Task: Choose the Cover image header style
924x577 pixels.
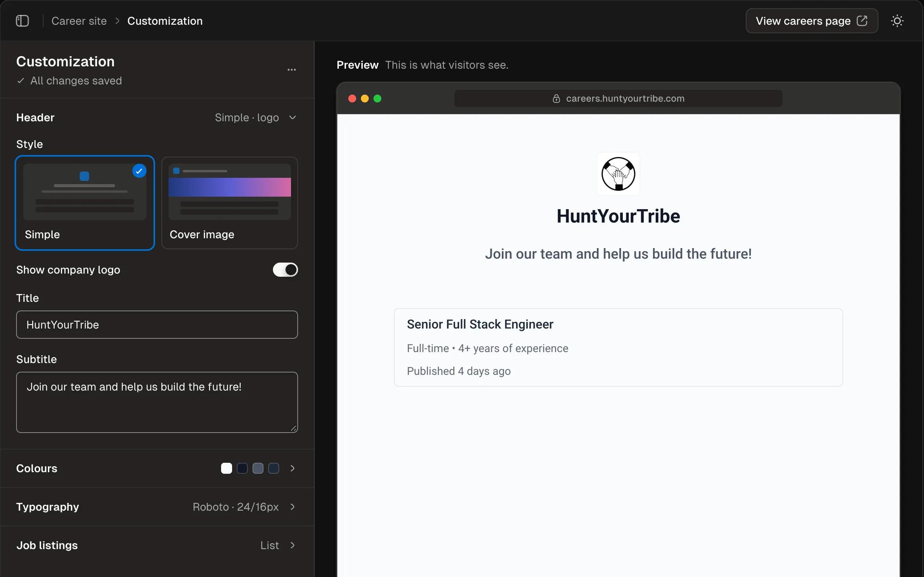Action: coord(230,203)
